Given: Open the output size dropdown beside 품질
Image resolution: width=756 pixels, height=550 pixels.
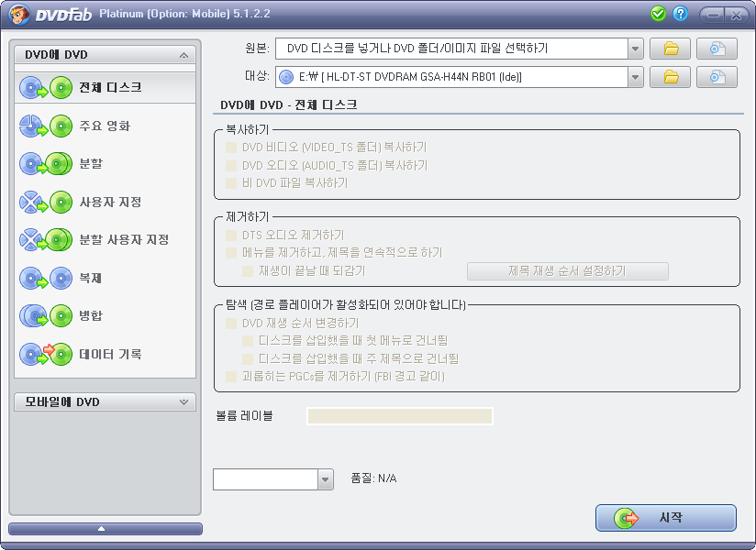Looking at the screenshot, I should click(x=326, y=479).
